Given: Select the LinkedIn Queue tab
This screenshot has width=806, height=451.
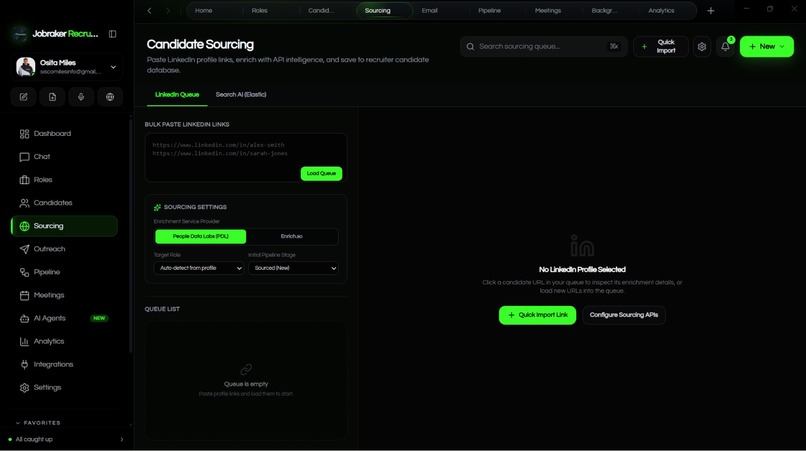Looking at the screenshot, I should click(177, 95).
